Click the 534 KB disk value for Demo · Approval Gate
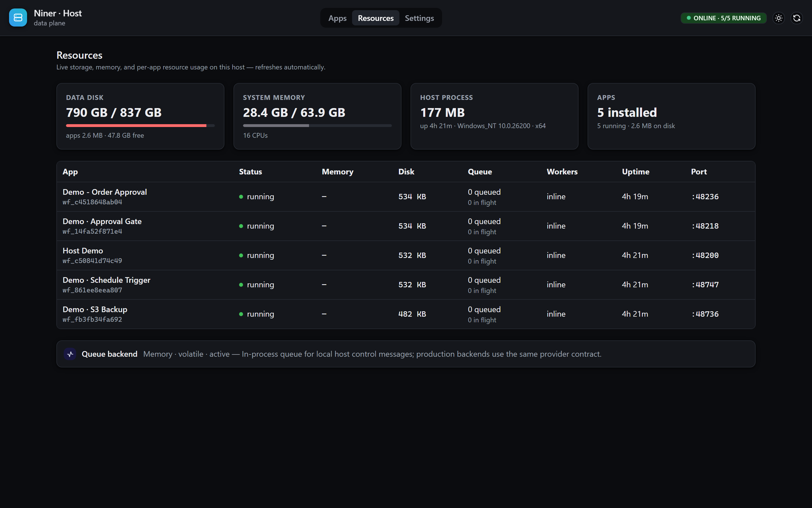 click(412, 226)
